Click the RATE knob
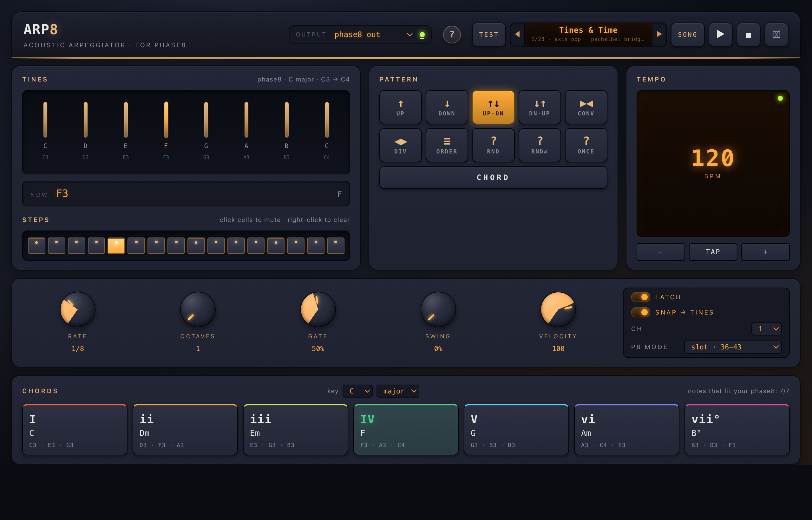Viewport: 812px width, 520px height. [78, 309]
